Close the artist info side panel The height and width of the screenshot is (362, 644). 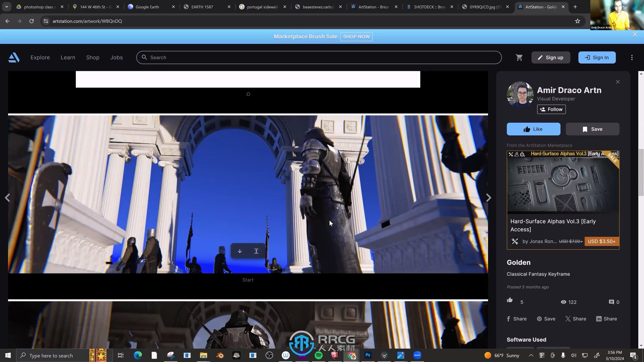coord(618,82)
